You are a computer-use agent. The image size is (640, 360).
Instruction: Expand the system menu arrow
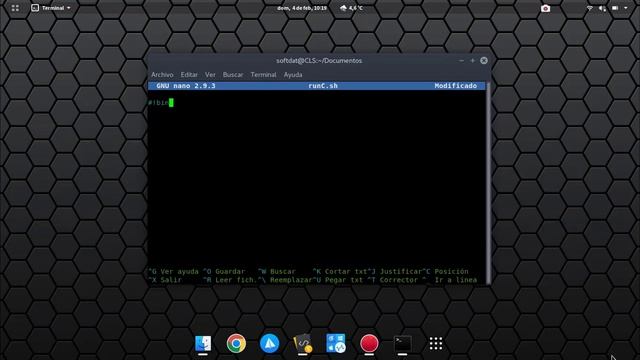pos(626,8)
